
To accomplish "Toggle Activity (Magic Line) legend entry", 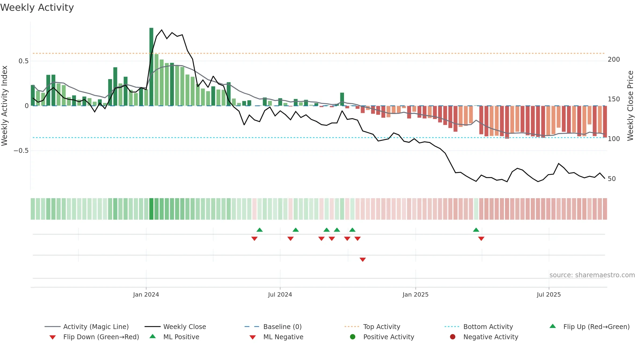I will click(87, 327).
